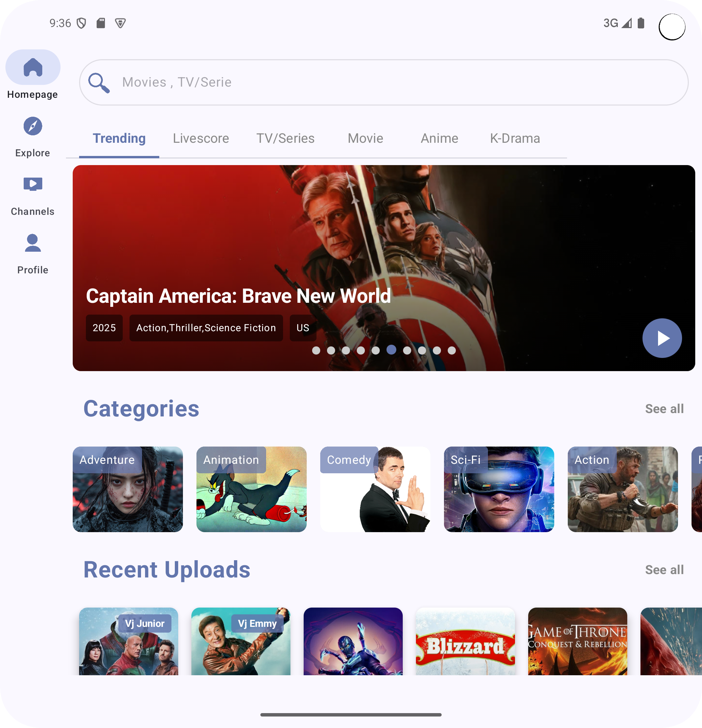This screenshot has height=728, width=702.
Task: Tap the search magnifier icon
Action: coord(98,83)
